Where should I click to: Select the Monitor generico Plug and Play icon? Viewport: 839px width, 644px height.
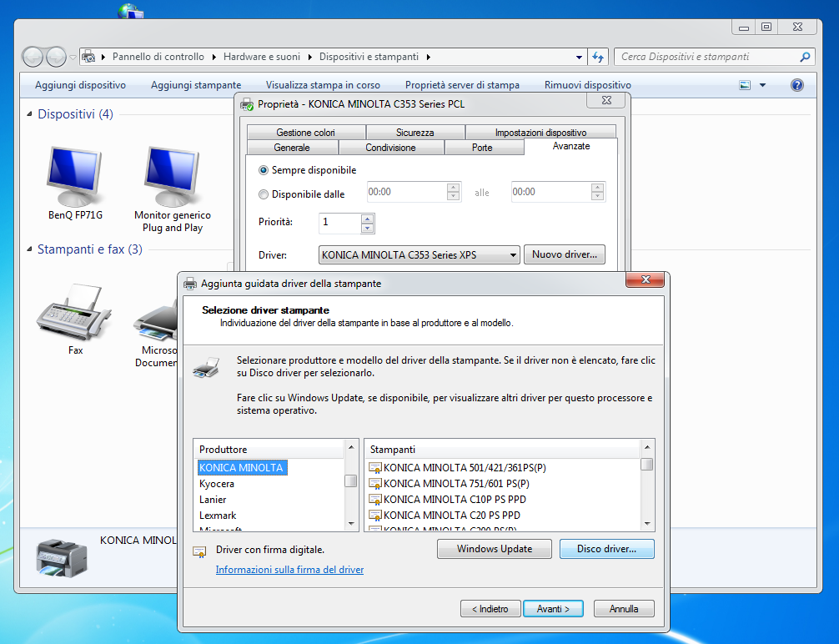coord(172,175)
